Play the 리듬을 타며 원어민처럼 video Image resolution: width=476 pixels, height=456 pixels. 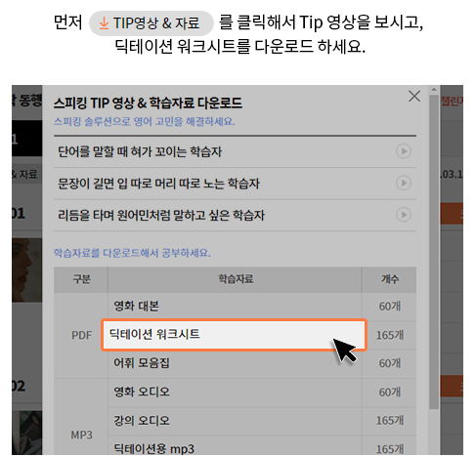404,215
